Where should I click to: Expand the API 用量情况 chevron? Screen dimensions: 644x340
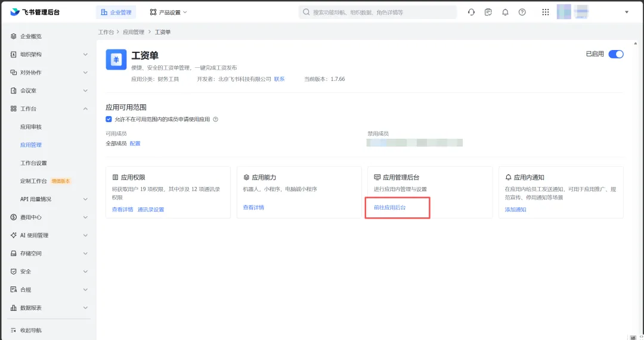point(85,199)
